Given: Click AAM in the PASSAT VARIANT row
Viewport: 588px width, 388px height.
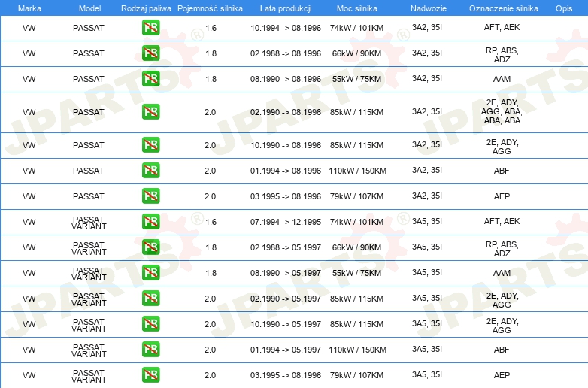Looking at the screenshot, I should (502, 272).
